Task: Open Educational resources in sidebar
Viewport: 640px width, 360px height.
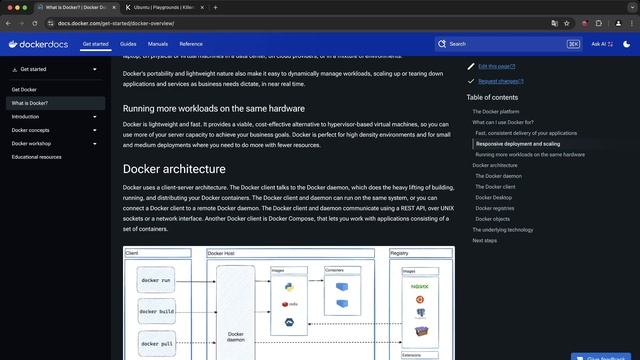Action: 36,157
